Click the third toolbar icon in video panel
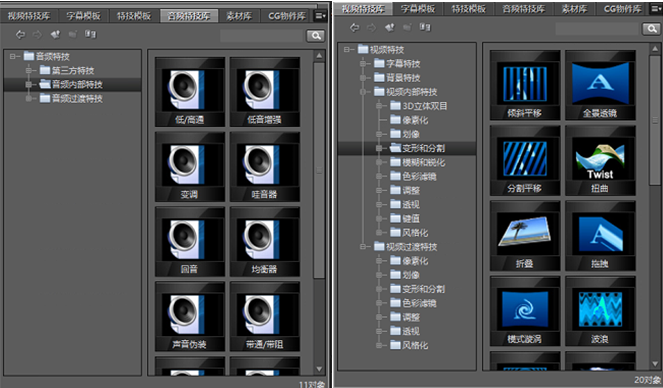 (389, 27)
